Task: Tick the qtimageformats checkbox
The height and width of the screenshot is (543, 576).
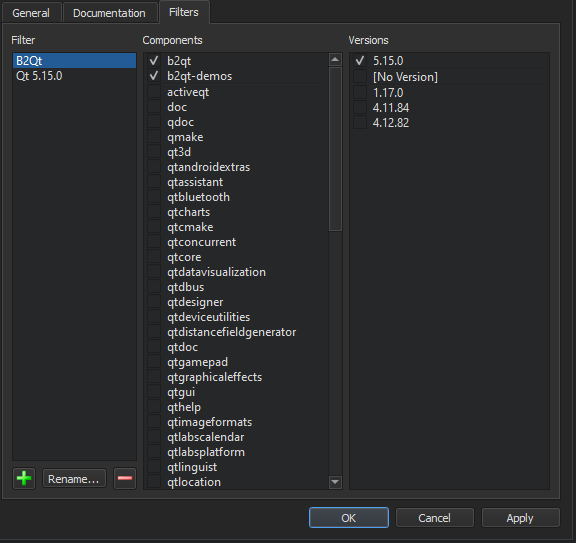Action: pyautogui.click(x=154, y=422)
